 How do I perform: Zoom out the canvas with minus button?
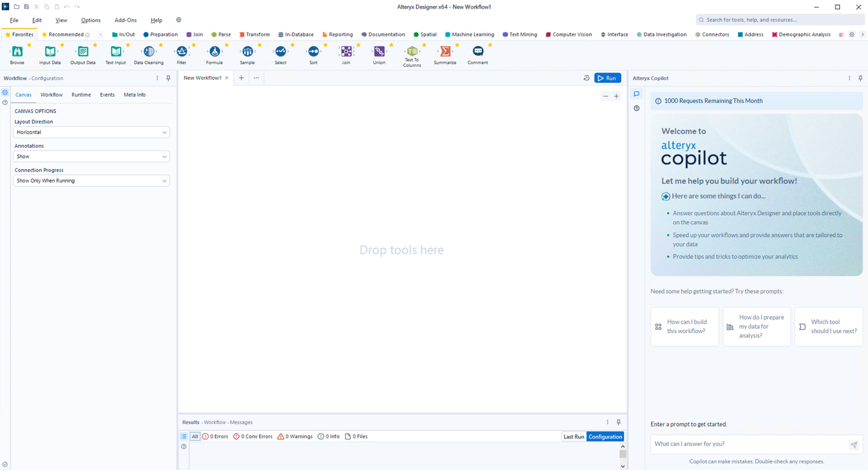click(x=606, y=96)
